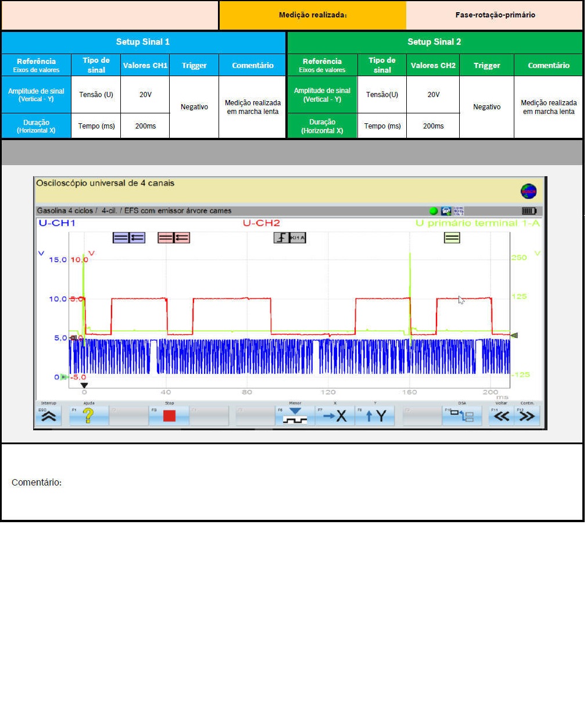Toggle the red CH2 channel settings box
This screenshot has width=587, height=728.
(x=173, y=238)
